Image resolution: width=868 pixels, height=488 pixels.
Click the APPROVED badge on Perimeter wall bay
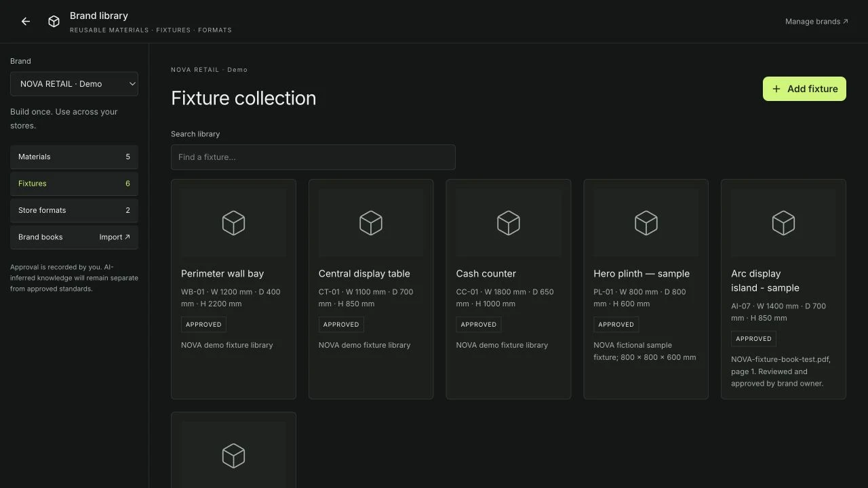point(203,325)
